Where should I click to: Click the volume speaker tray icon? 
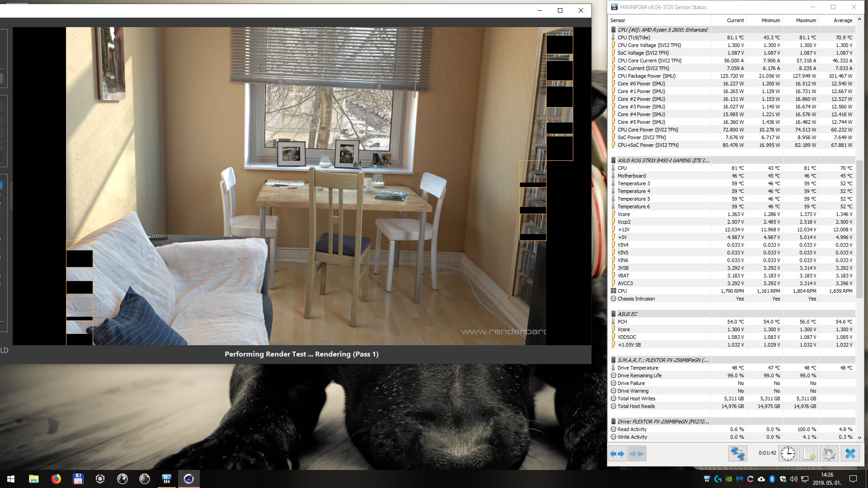(x=794, y=479)
